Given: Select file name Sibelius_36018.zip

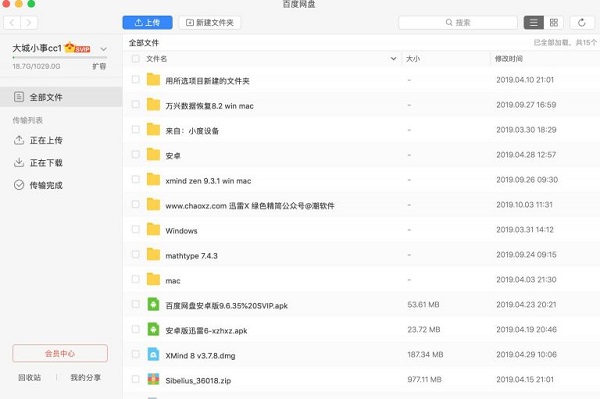Looking at the screenshot, I should 198,381.
